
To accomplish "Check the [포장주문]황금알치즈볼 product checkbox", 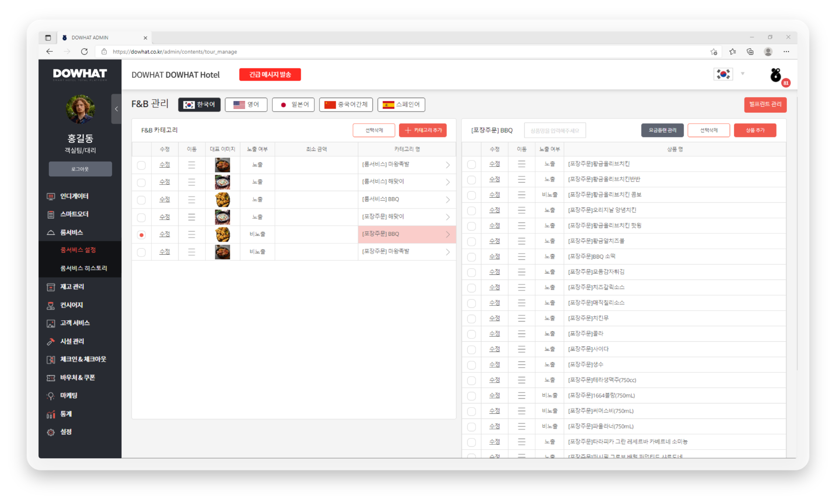I will (x=471, y=241).
